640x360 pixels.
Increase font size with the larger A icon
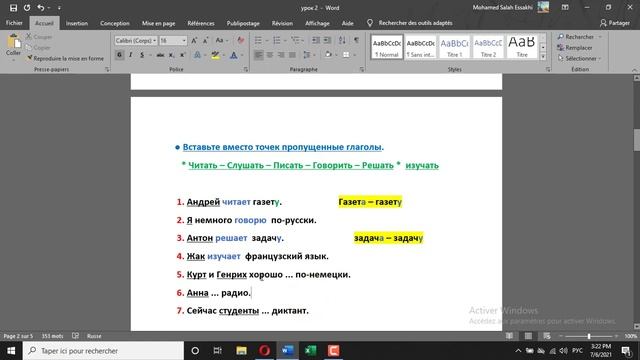[194, 40]
